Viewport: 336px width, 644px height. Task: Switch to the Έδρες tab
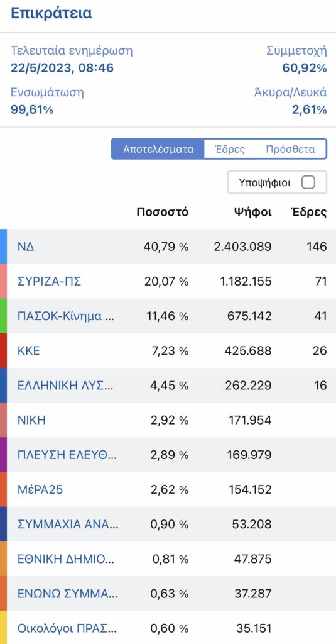coord(230,148)
